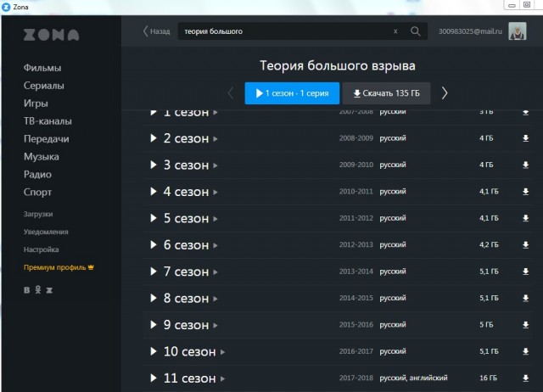The image size is (543, 392).
Task: Open Уведомления in the sidebar
Action: click(x=46, y=232)
